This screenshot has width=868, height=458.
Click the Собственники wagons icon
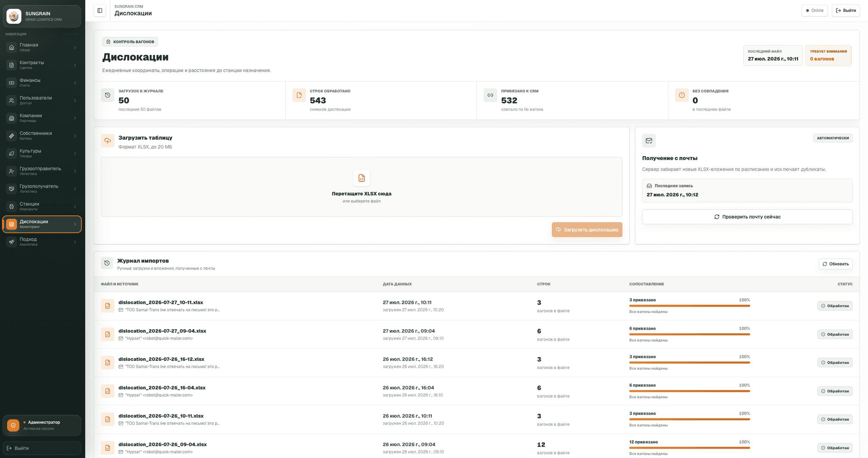tap(11, 136)
